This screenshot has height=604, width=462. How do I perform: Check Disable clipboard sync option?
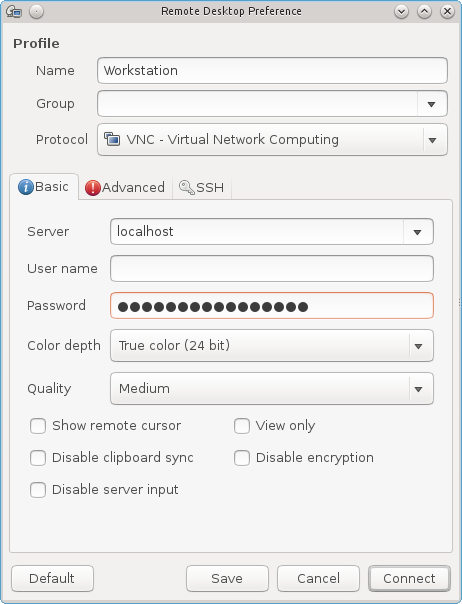click(x=38, y=458)
